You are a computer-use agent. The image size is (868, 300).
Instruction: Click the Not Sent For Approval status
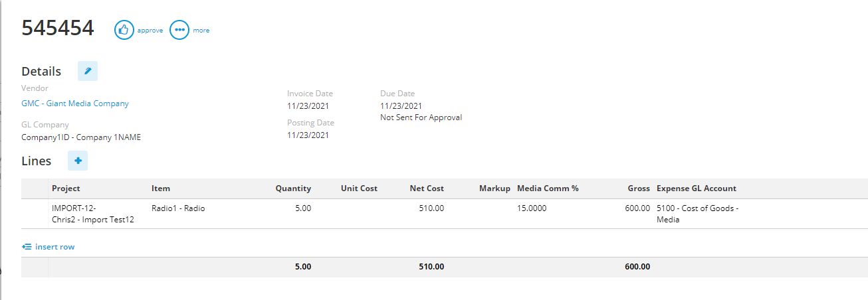(x=421, y=117)
